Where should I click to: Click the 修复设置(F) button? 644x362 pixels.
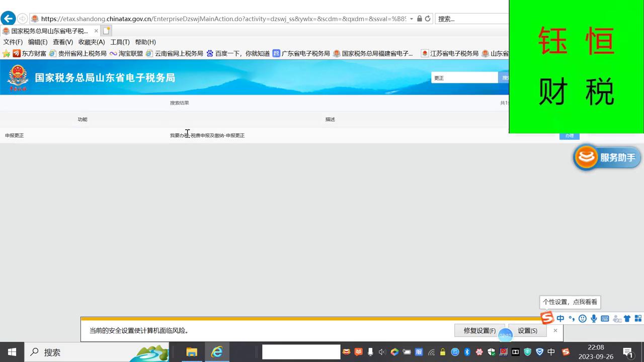479,330
